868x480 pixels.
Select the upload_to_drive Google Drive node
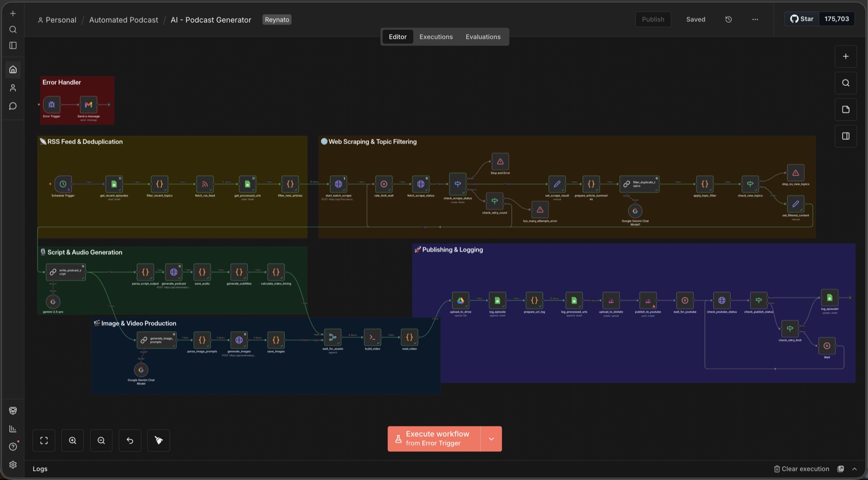click(460, 300)
